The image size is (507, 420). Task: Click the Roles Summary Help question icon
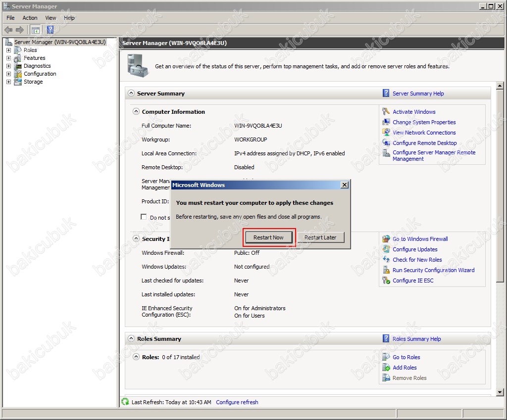coord(386,338)
